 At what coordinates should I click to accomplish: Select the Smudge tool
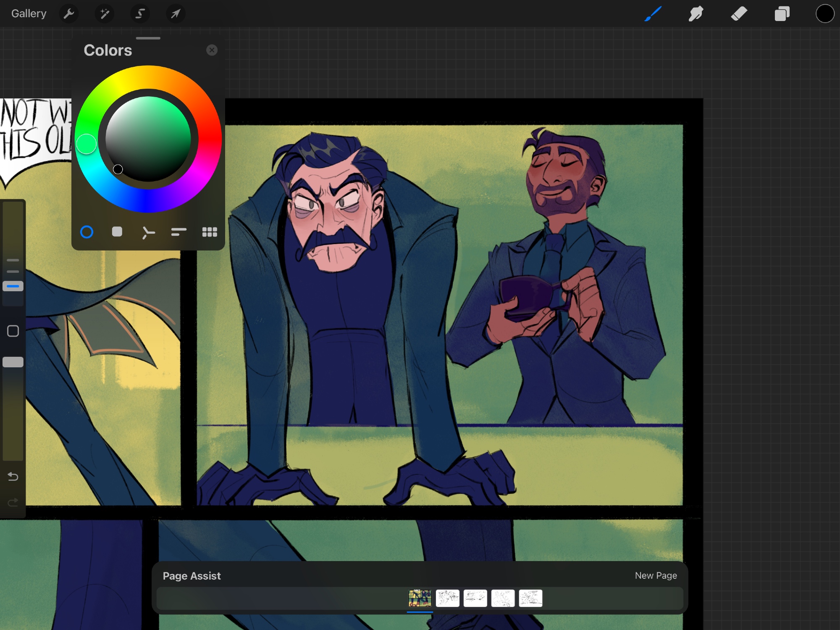[696, 14]
